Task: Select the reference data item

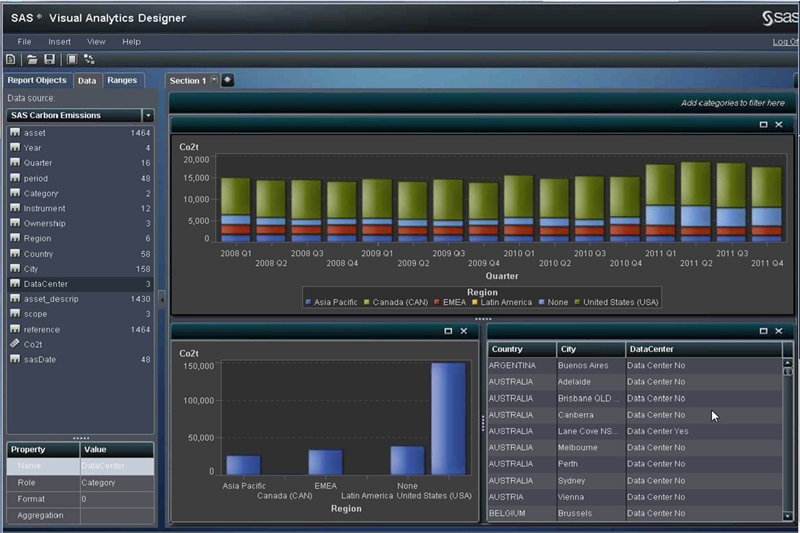Action: [80, 329]
